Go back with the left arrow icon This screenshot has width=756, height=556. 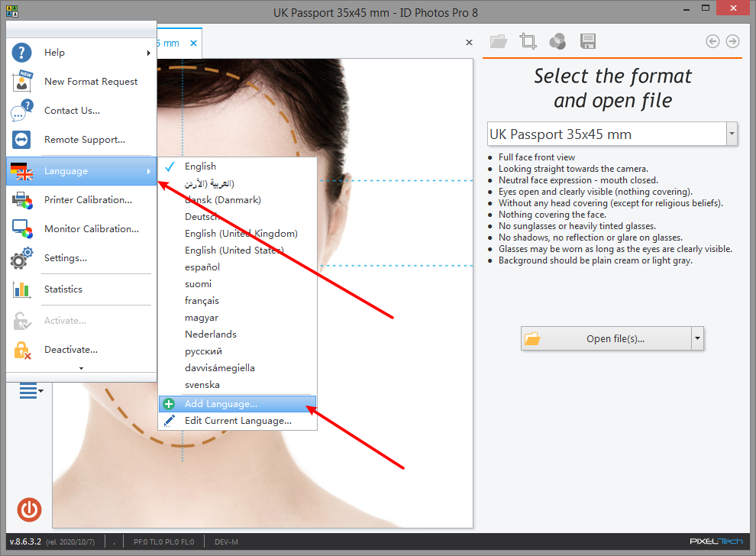coord(712,41)
